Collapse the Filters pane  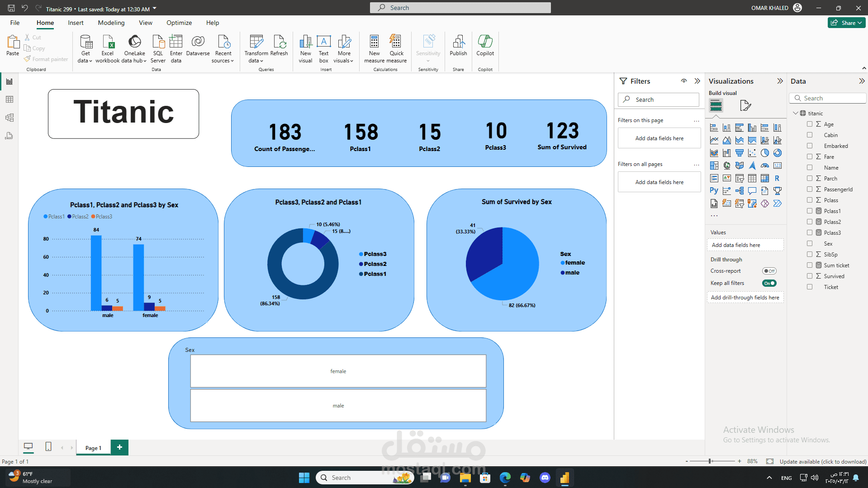697,81
